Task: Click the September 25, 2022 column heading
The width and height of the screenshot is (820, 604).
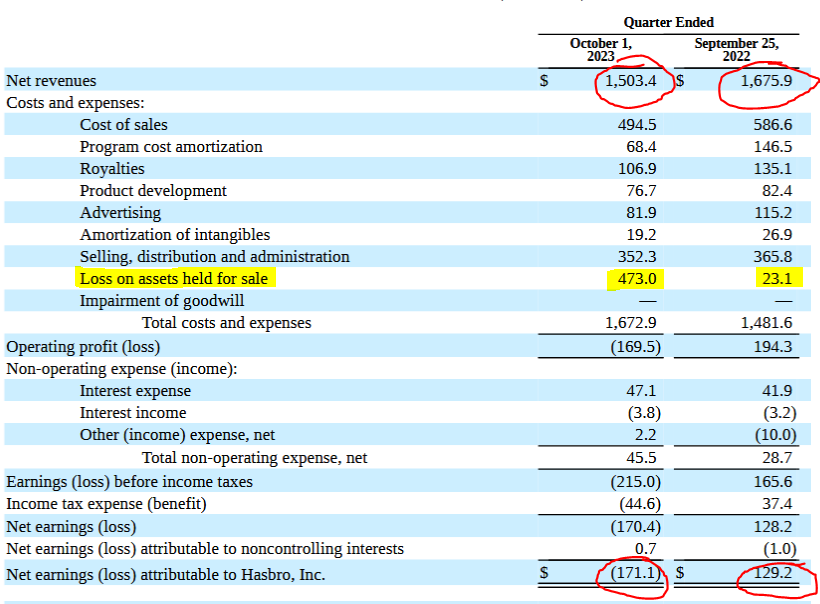Action: tap(736, 50)
